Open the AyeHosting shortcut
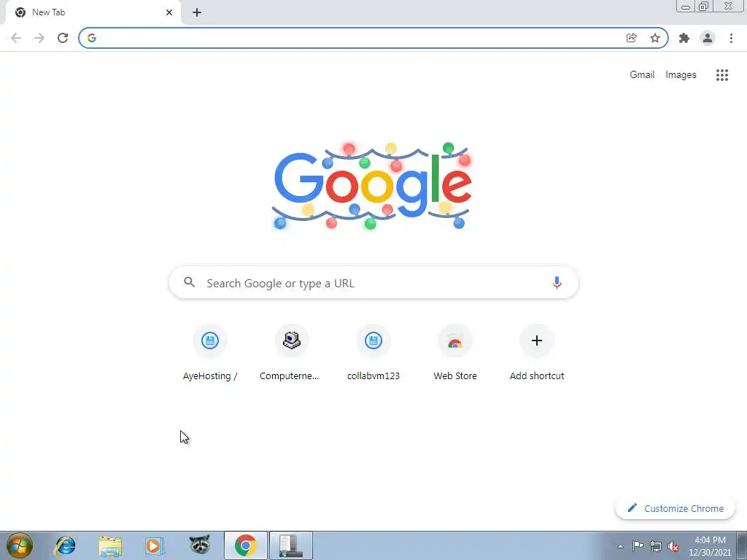Viewport: 747px width, 560px height. coord(210,352)
